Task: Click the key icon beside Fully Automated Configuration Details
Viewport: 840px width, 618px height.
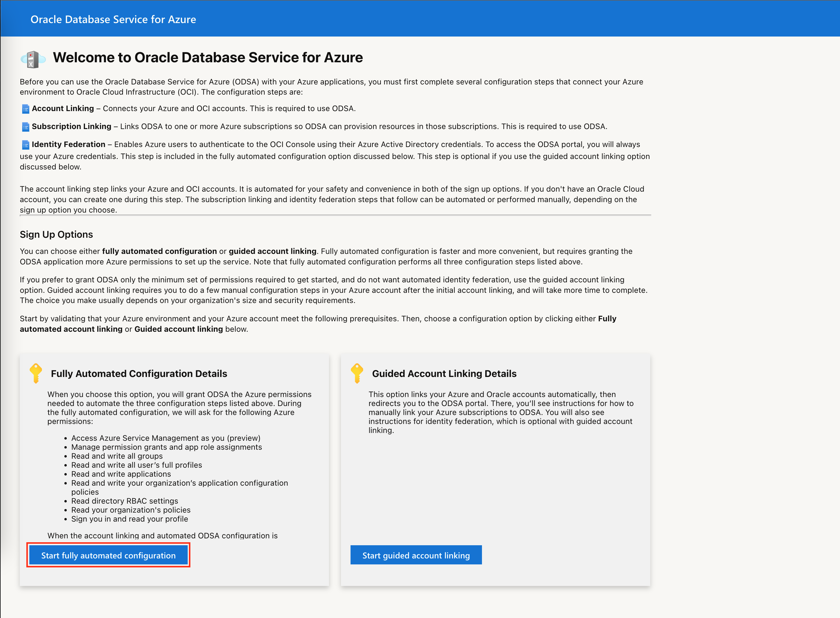Action: pyautogui.click(x=36, y=373)
